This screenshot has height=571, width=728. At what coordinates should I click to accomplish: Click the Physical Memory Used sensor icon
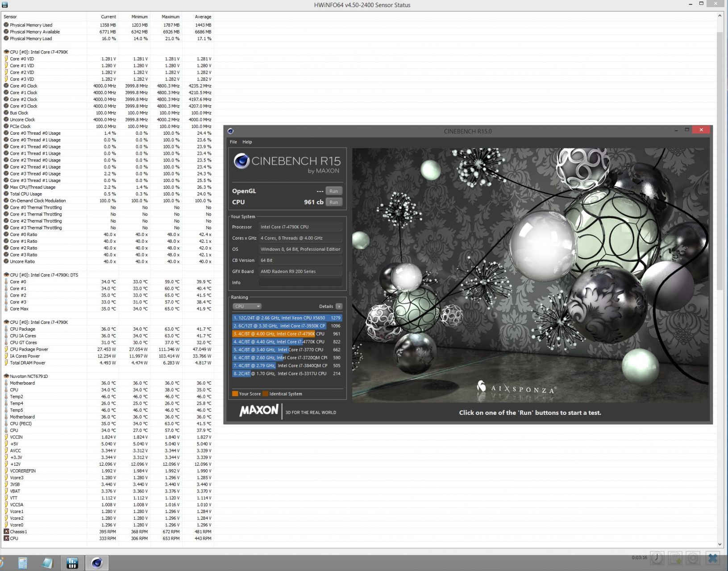[6, 25]
